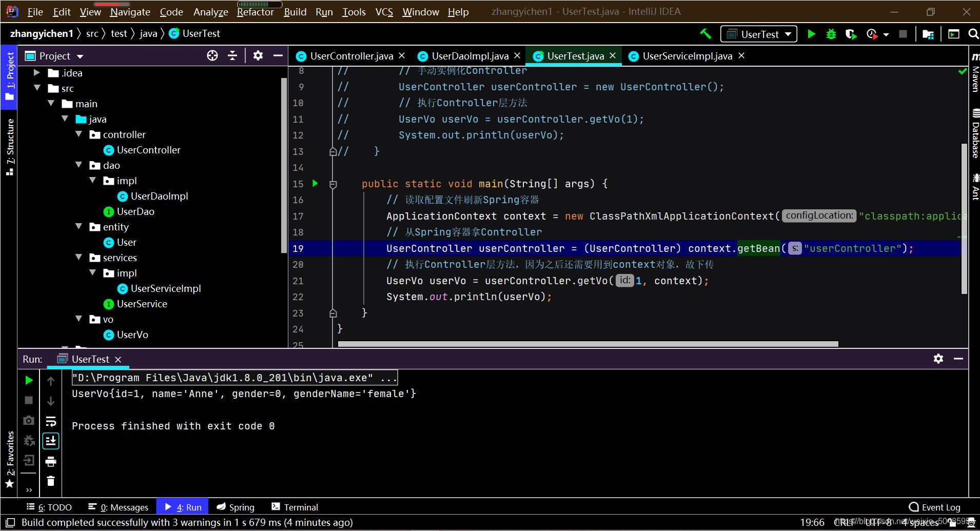980x531 pixels.
Task: Open the Navigate menu
Action: pyautogui.click(x=130, y=12)
